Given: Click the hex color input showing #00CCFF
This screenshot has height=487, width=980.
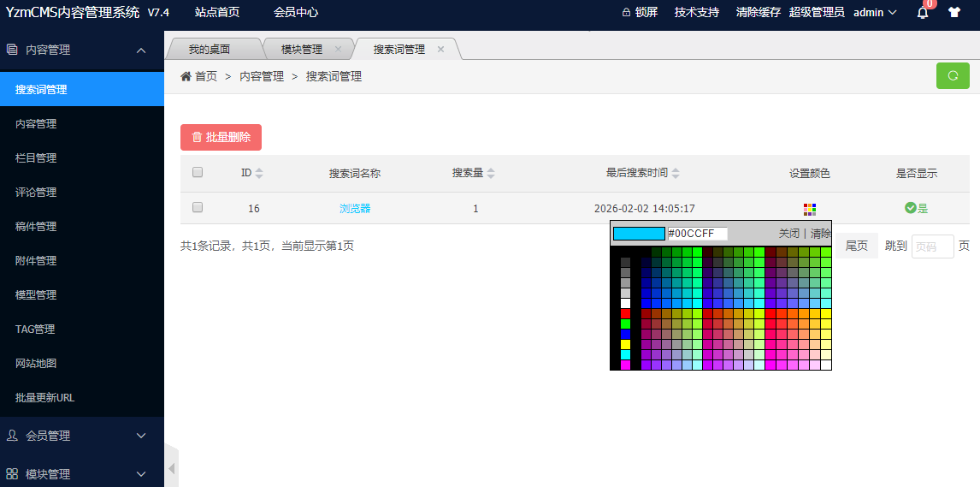Looking at the screenshot, I should 698,234.
